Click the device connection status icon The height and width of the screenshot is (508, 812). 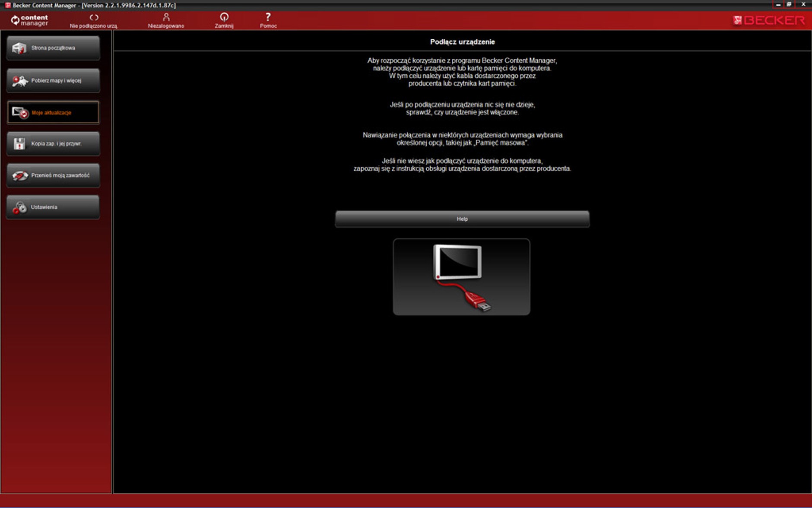[94, 17]
